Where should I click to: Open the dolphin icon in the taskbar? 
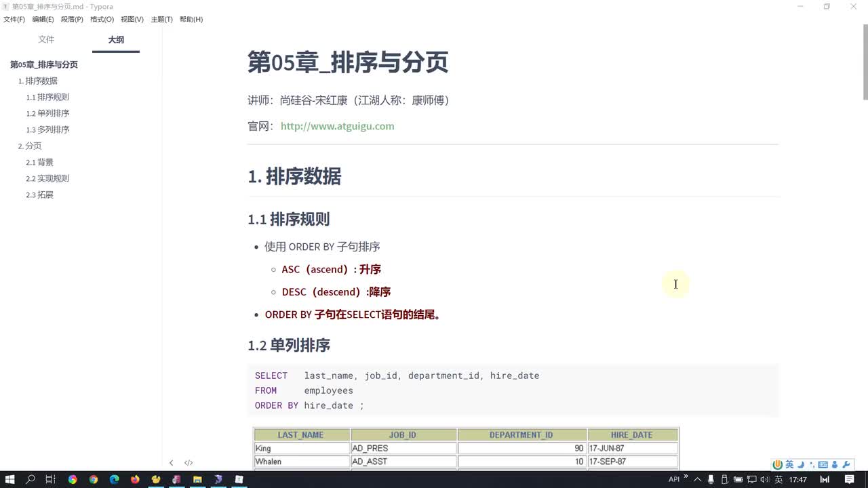click(x=218, y=479)
